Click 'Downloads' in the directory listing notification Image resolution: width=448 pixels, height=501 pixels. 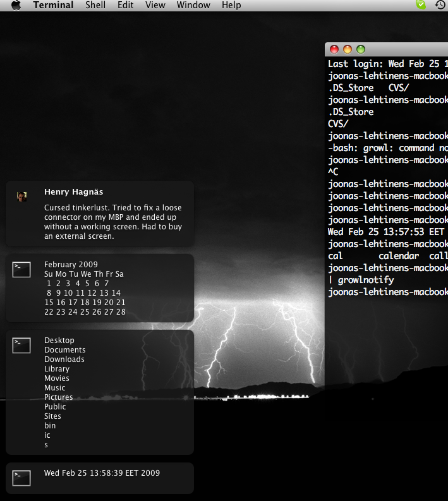pyautogui.click(x=64, y=359)
